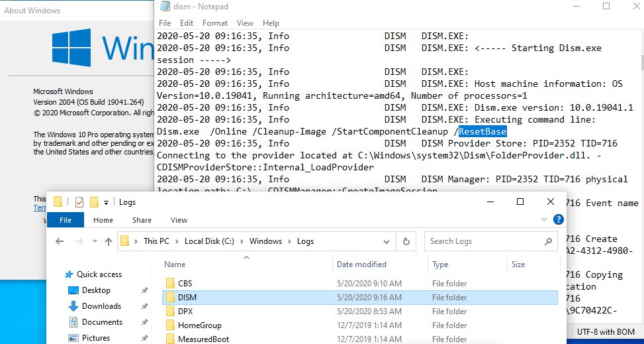Maximize the Logs Explorer window
This screenshot has width=644, height=344.
click(520, 201)
